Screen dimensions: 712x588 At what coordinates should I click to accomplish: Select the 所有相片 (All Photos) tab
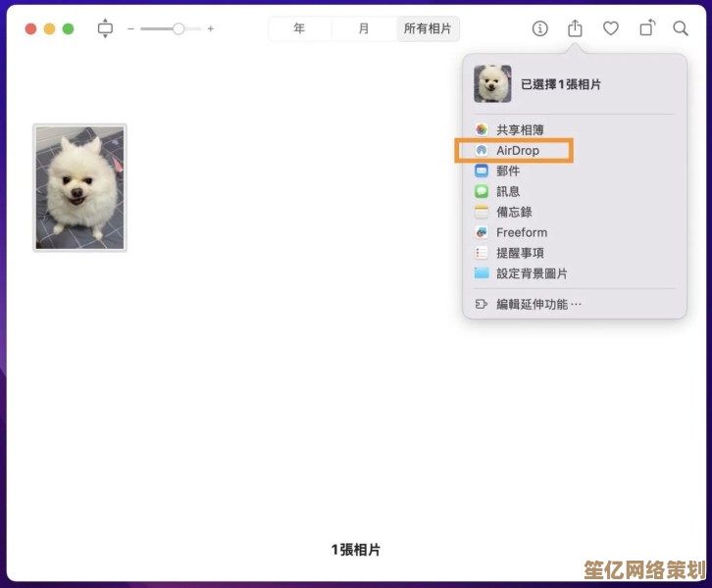pyautogui.click(x=429, y=28)
